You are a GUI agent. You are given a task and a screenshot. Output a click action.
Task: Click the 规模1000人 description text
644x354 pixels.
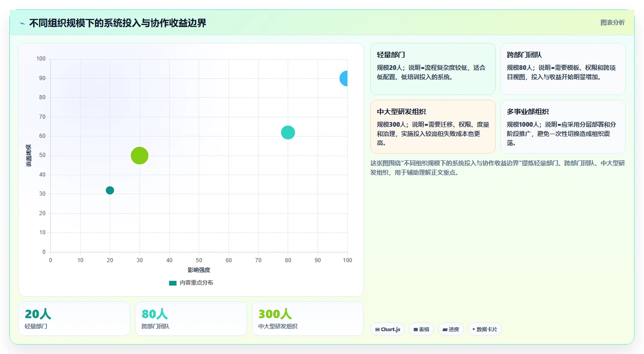561,134
